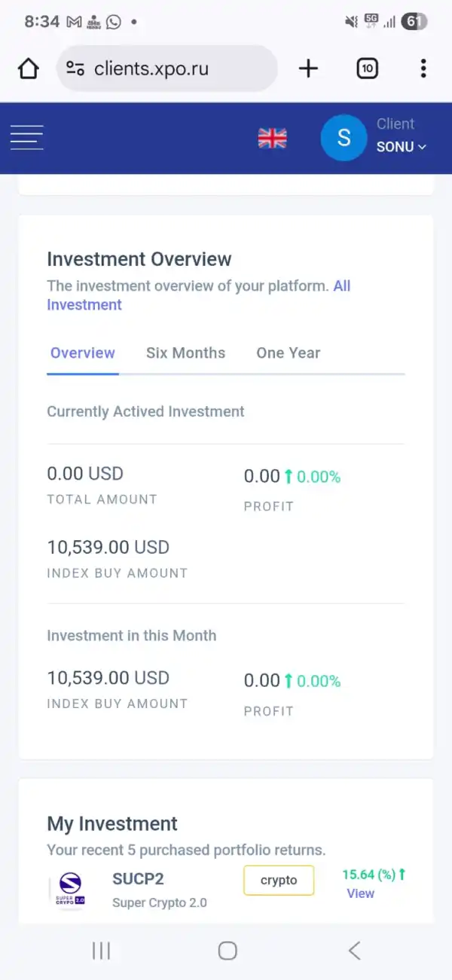Image resolution: width=452 pixels, height=980 pixels.
Task: Open the browser three-dot menu
Action: tap(423, 69)
